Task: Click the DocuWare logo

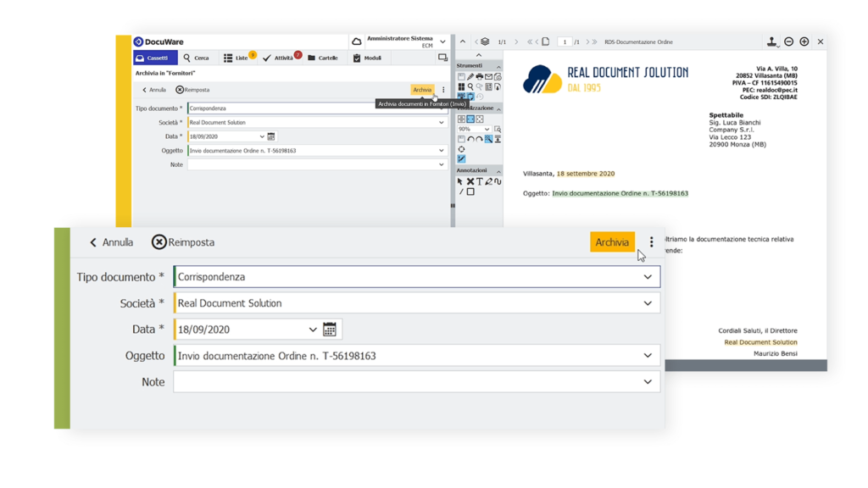Action: (159, 42)
